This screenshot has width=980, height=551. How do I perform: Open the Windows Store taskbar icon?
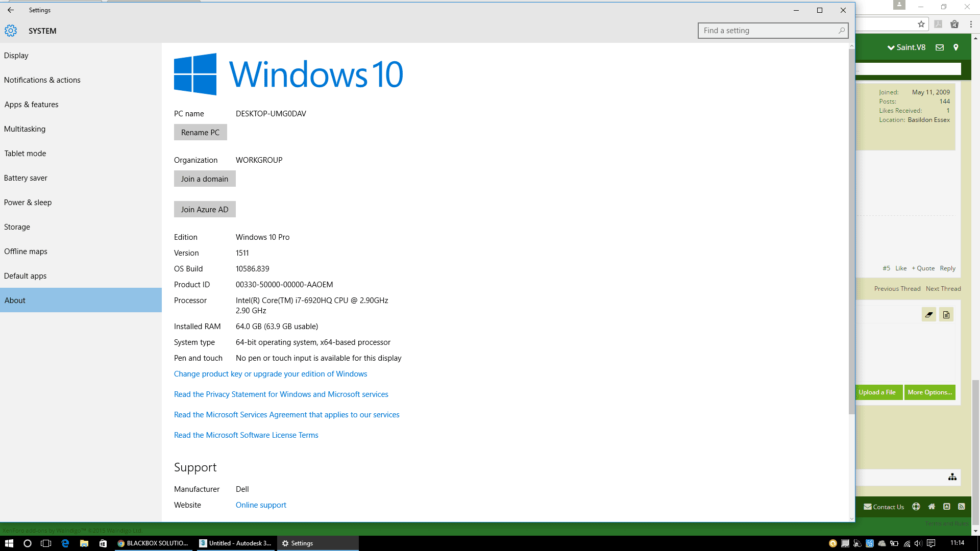[x=103, y=543]
